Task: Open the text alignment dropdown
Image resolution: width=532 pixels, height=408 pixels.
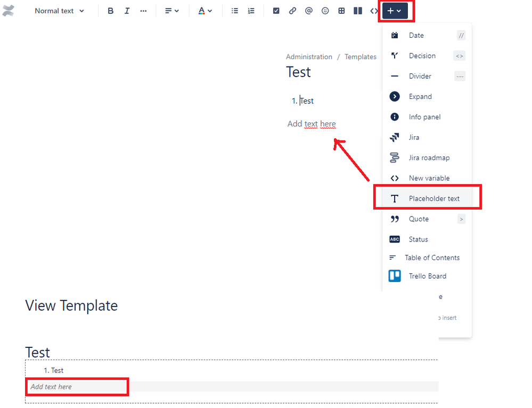Action: pyautogui.click(x=171, y=10)
